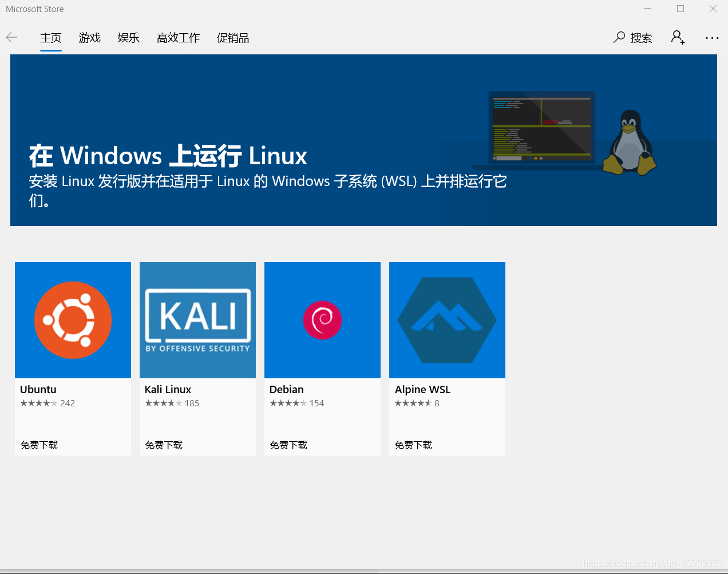
Task: Select the 主页 tab
Action: tap(51, 38)
